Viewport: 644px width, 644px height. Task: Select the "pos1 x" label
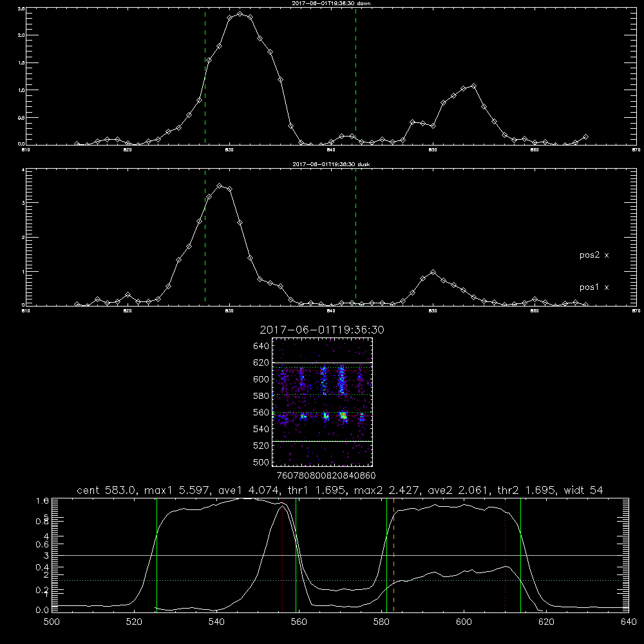[x=594, y=287]
